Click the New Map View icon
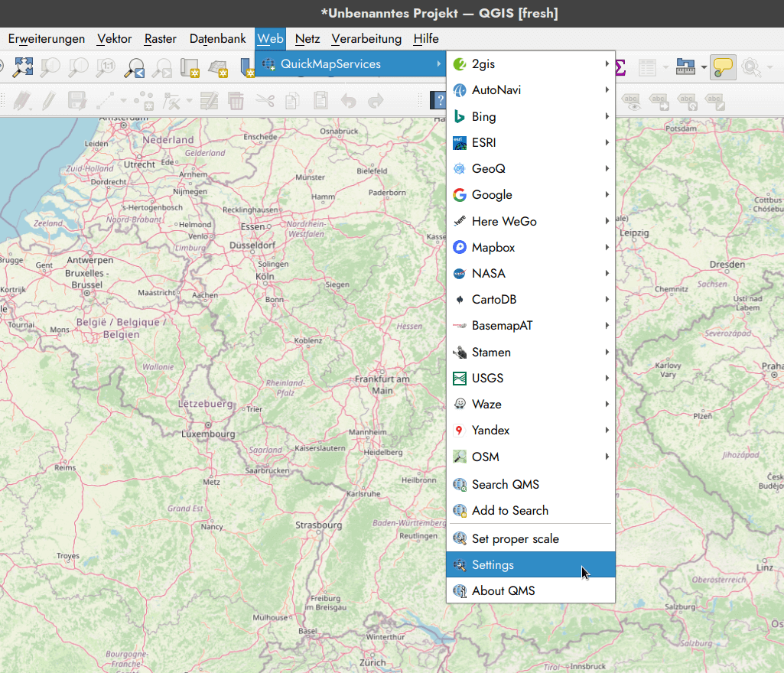Viewport: 784px width, 673px height. tap(189, 67)
